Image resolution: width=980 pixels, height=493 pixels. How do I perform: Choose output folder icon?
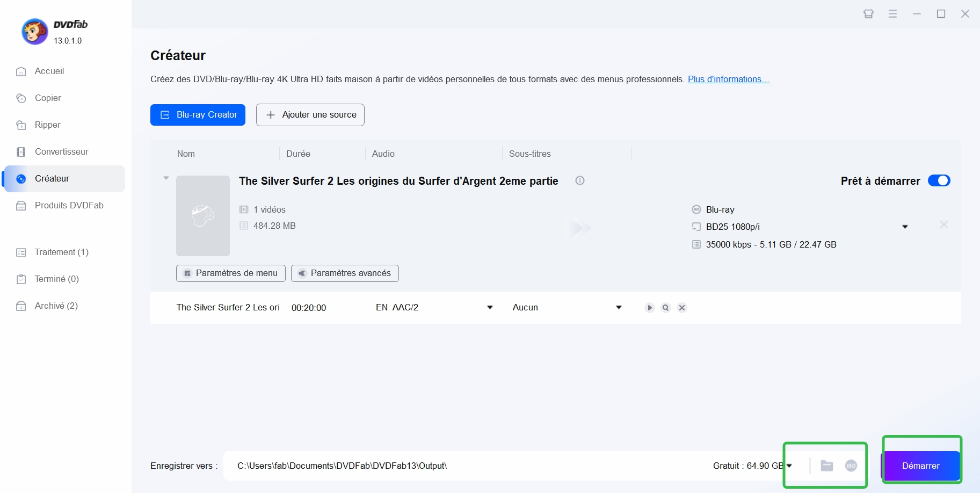(x=827, y=466)
